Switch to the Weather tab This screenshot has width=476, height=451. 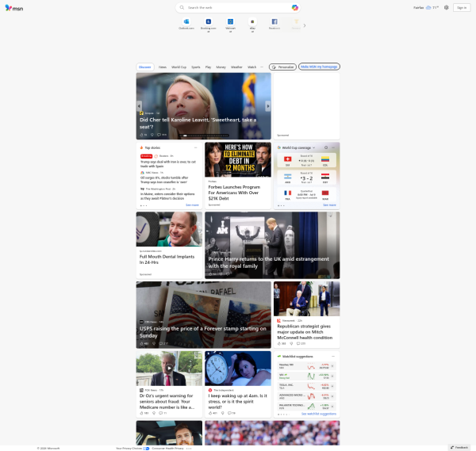point(236,67)
